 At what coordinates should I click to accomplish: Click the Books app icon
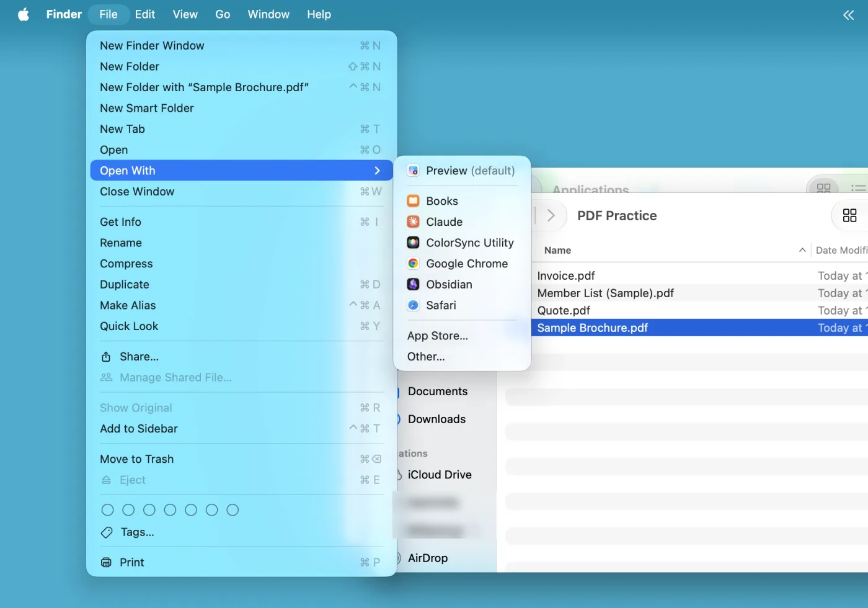point(413,201)
